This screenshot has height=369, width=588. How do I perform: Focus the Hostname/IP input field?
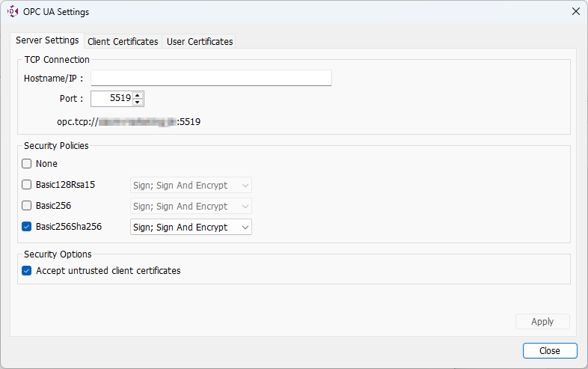pos(211,79)
